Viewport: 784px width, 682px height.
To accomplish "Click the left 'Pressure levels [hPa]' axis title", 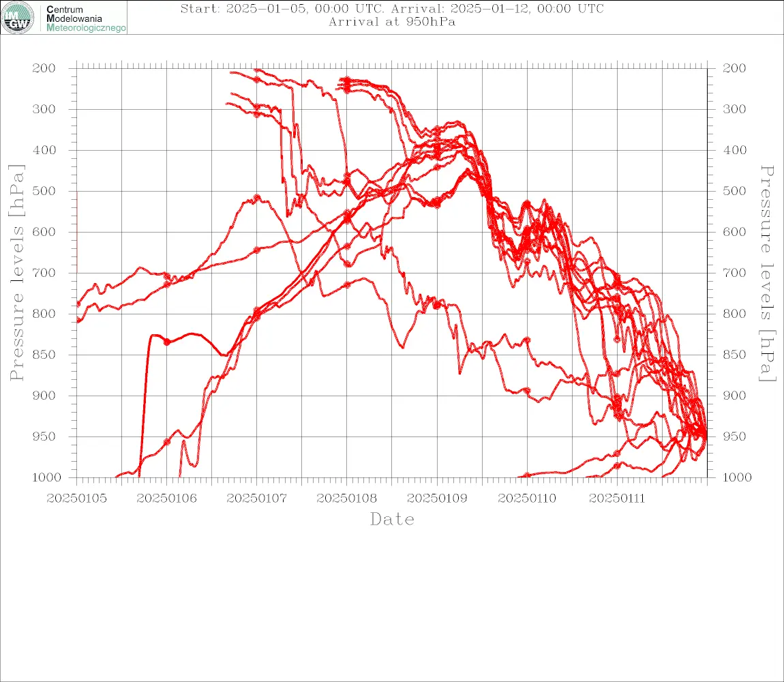I will coord(16,273).
